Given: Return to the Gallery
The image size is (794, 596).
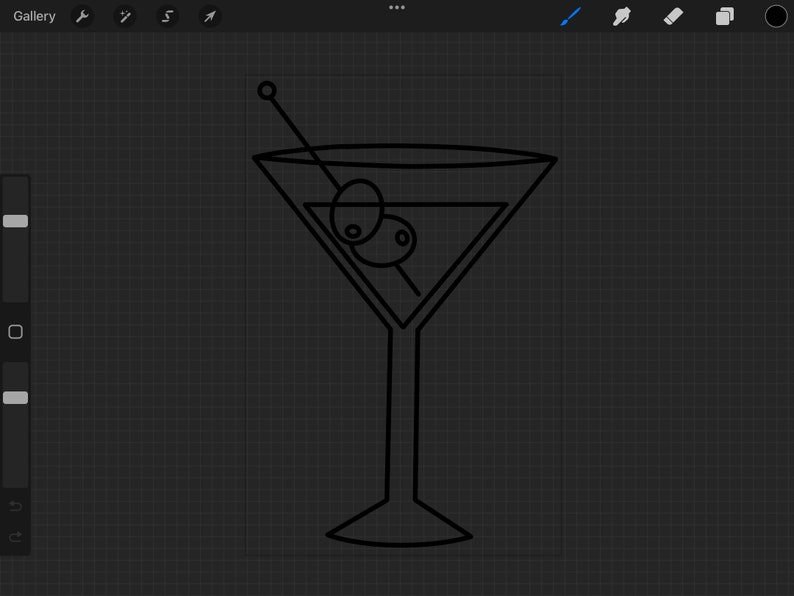Looking at the screenshot, I should click(34, 16).
